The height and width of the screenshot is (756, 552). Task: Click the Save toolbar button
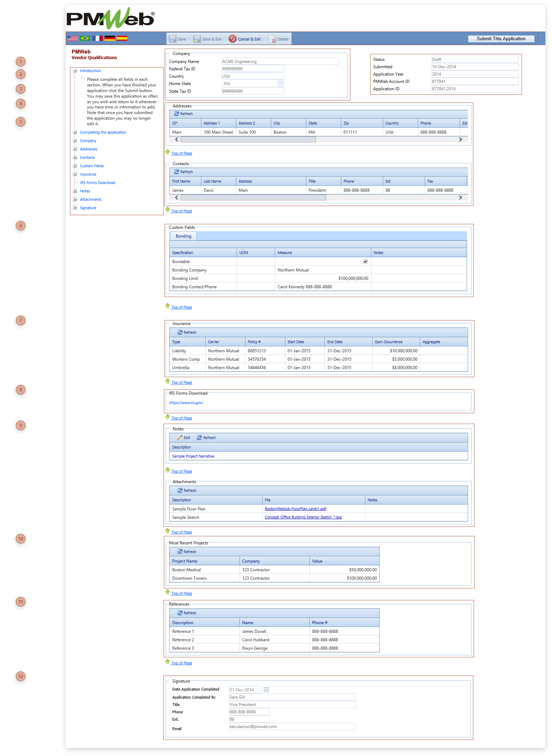pyautogui.click(x=178, y=39)
